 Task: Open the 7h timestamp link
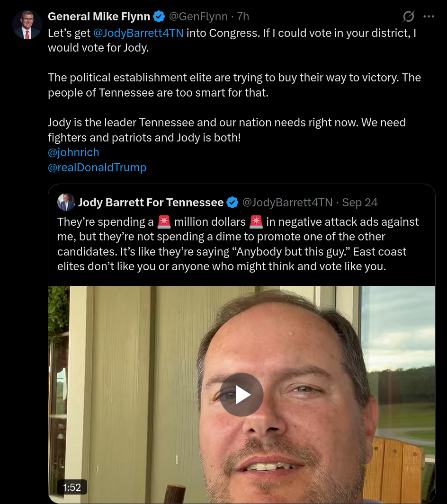click(x=243, y=17)
